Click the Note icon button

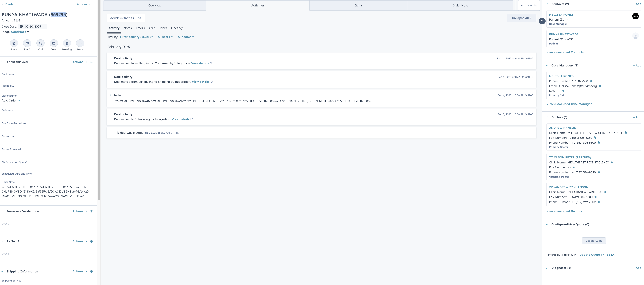point(14,43)
